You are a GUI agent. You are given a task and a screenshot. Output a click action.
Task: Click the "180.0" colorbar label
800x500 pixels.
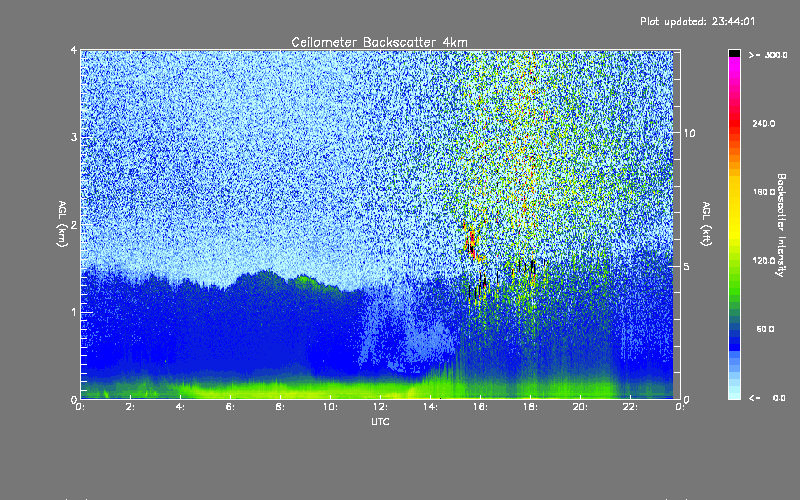[764, 192]
